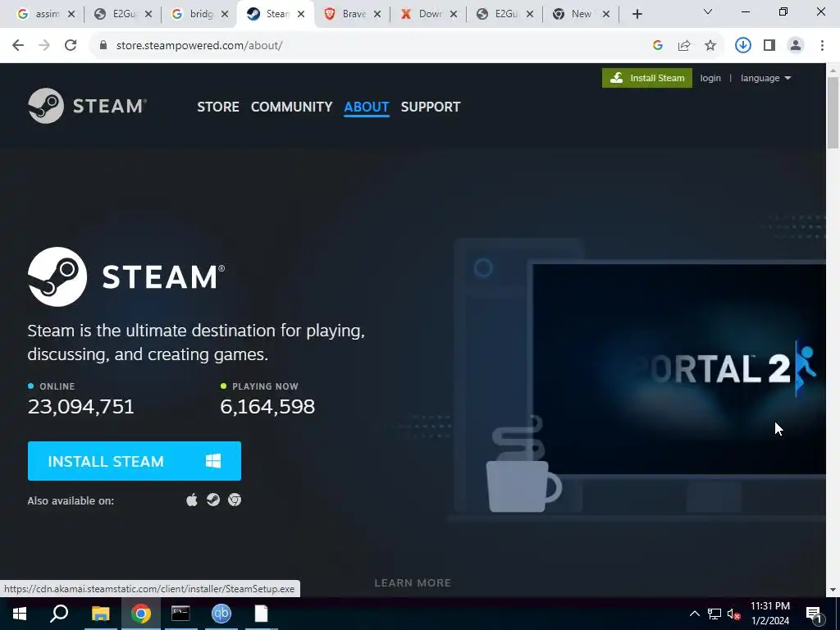This screenshot has height=630, width=840.
Task: Open Windows taskbar search
Action: (59, 614)
